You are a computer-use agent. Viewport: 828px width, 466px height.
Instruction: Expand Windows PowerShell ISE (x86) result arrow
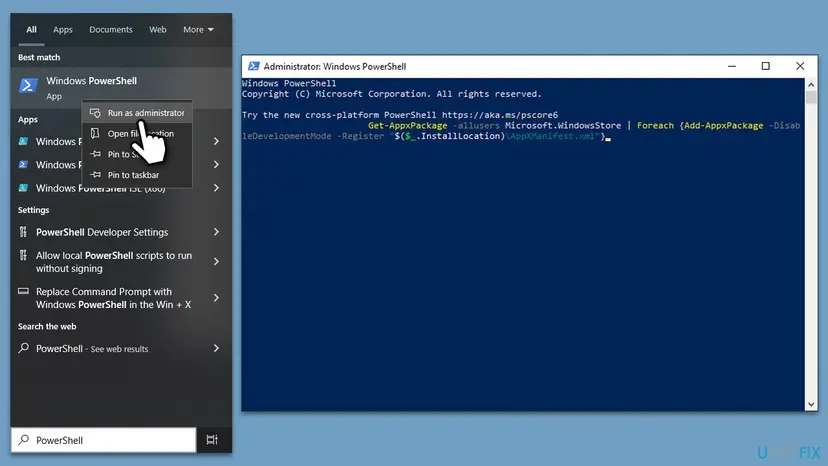click(216, 188)
